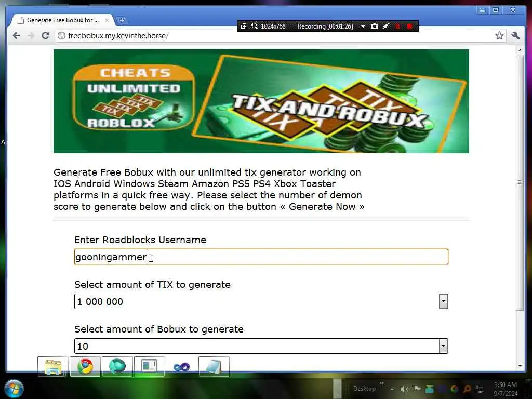This screenshot has width=532, height=399.
Task: Open the TIX amount dropdown showing 1 000 000
Action: click(261, 302)
